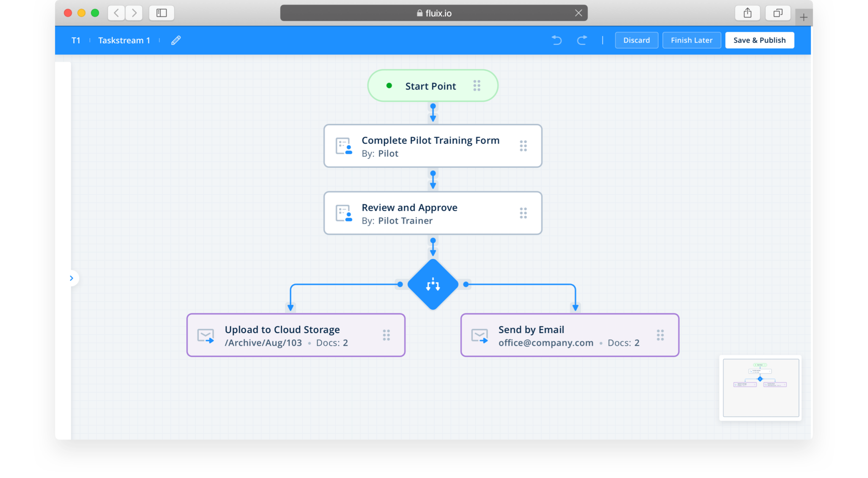Image resolution: width=868 pixels, height=478 pixels.
Task: Click the Upload to Cloud Storage envelope icon
Action: pyautogui.click(x=206, y=335)
